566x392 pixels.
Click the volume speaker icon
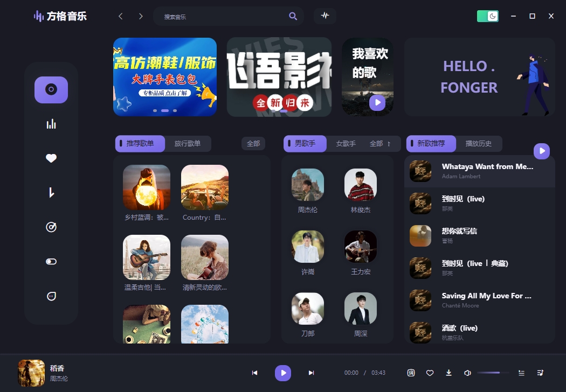(467, 372)
